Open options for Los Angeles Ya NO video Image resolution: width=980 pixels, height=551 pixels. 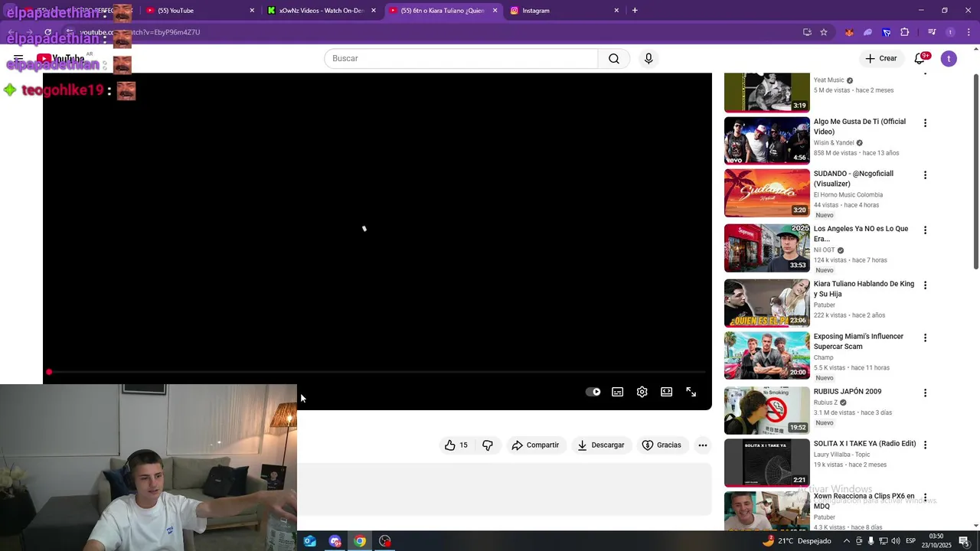(925, 230)
